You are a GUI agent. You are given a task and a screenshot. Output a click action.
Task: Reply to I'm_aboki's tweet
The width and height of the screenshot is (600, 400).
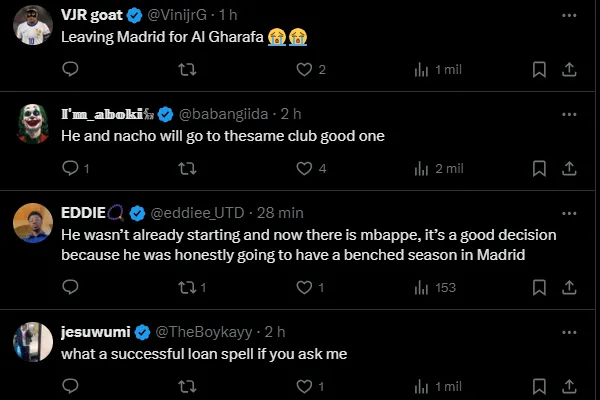70,168
